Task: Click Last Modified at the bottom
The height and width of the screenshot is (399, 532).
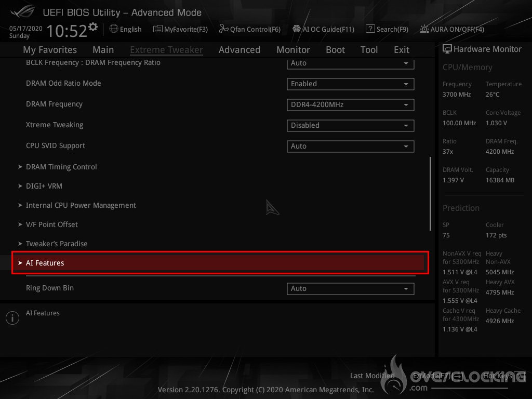Action: tap(372, 376)
